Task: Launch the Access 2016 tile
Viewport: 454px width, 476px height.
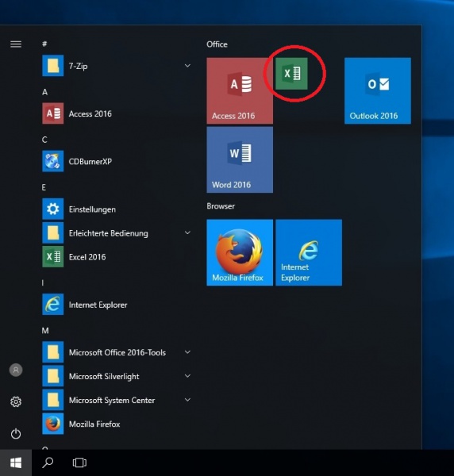Action: tap(240, 90)
